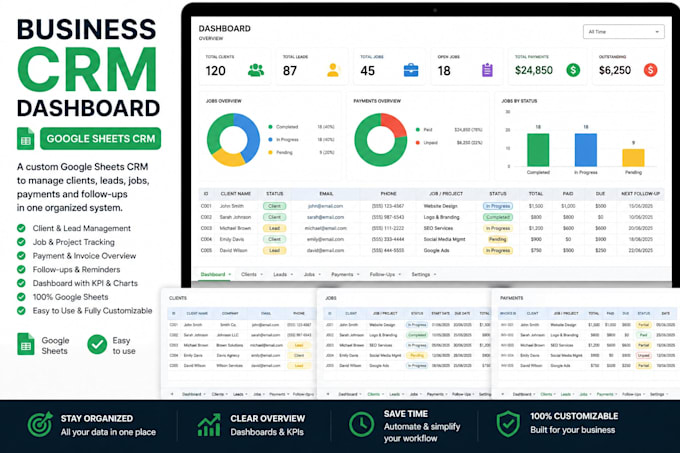The height and width of the screenshot is (453, 680).
Task: Click the green dollar Total Payments icon
Action: (573, 70)
